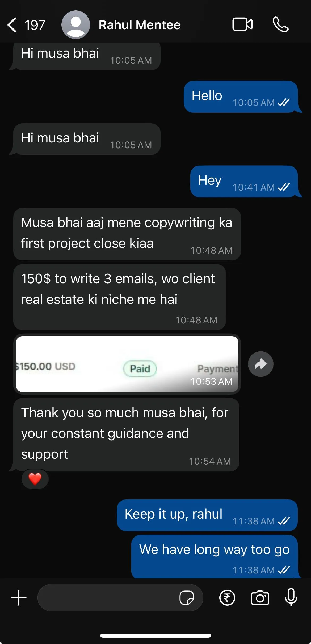Tap the '150$ to write 3 emails' message
311x644 pixels.
(x=120, y=297)
